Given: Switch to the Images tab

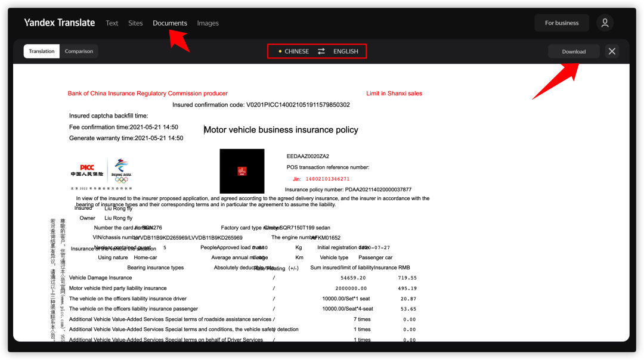Looking at the screenshot, I should [x=208, y=23].
